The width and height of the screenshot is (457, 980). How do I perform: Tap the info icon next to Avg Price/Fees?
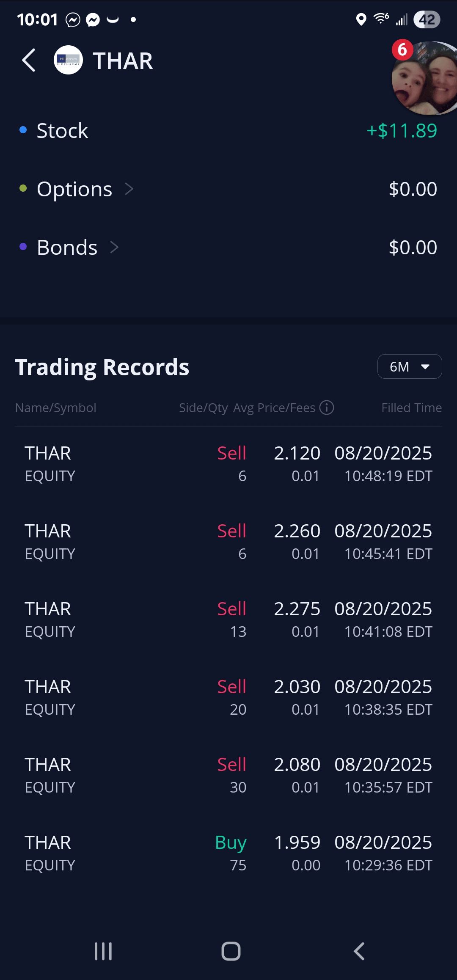pos(326,407)
